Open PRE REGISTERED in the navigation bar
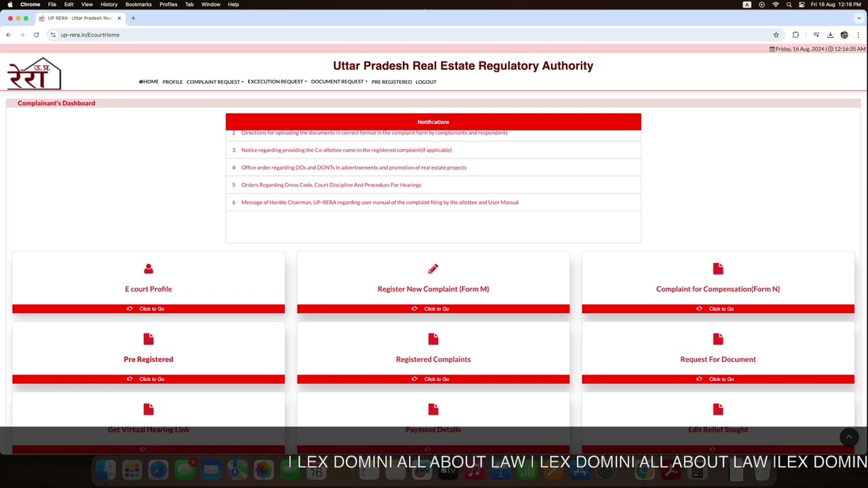 [391, 82]
